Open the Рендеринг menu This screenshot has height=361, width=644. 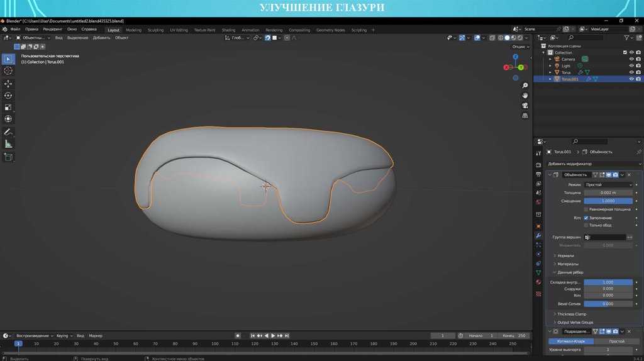pos(53,29)
